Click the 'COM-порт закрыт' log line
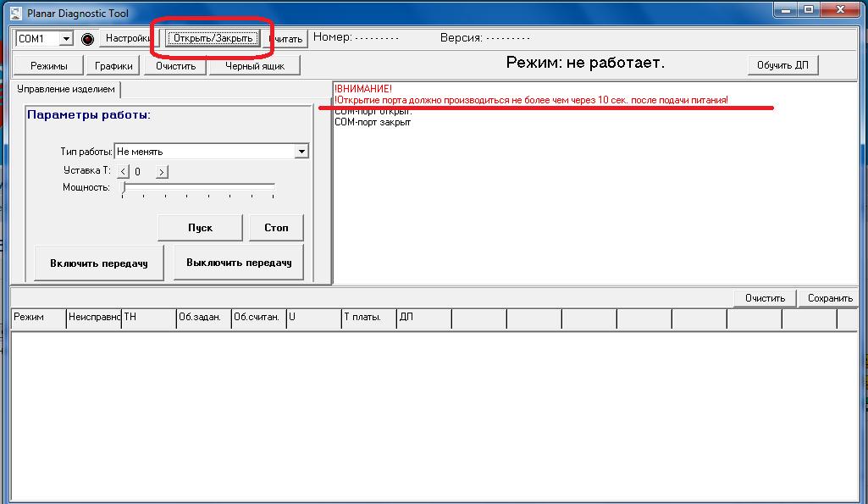The width and height of the screenshot is (868, 504). (x=373, y=122)
